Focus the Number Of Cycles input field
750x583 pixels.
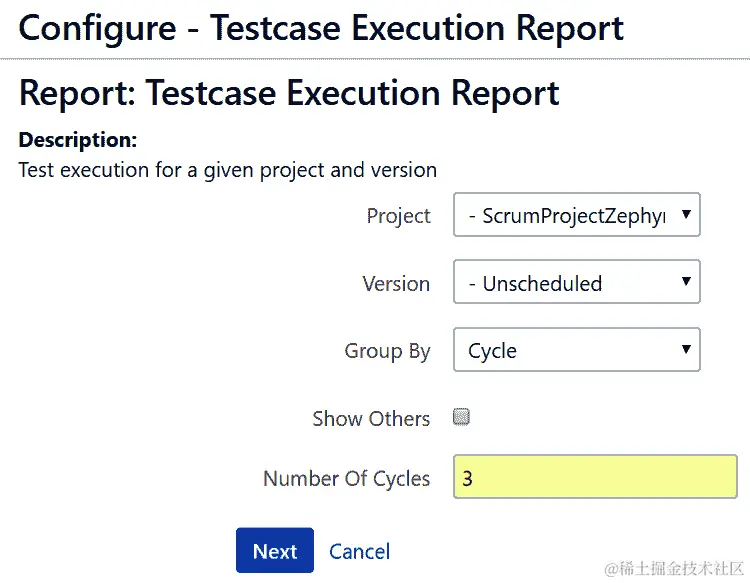click(596, 478)
